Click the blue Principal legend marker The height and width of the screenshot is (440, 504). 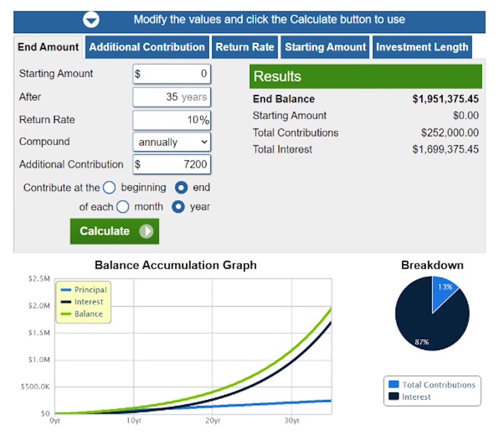click(x=66, y=290)
